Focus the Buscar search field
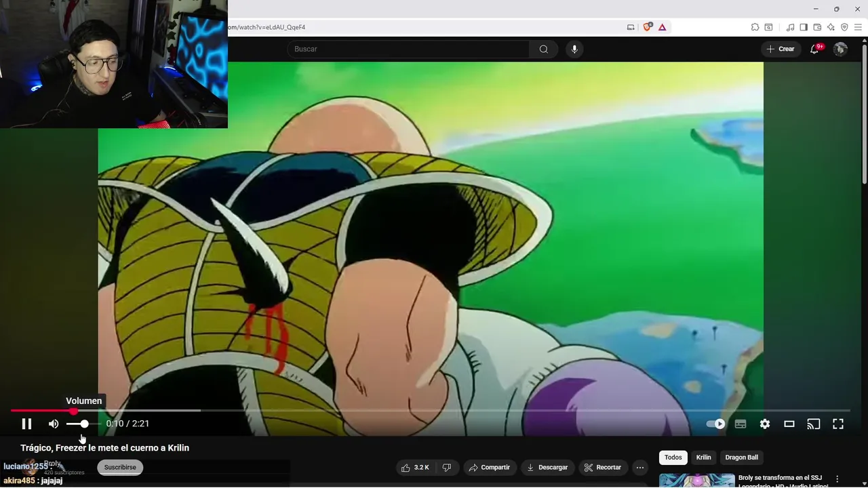 coord(408,49)
